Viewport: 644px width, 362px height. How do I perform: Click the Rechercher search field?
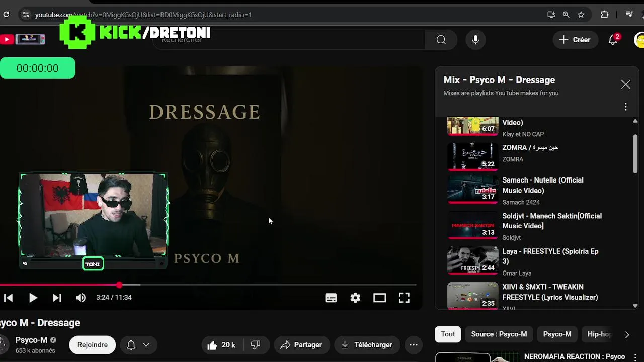289,40
